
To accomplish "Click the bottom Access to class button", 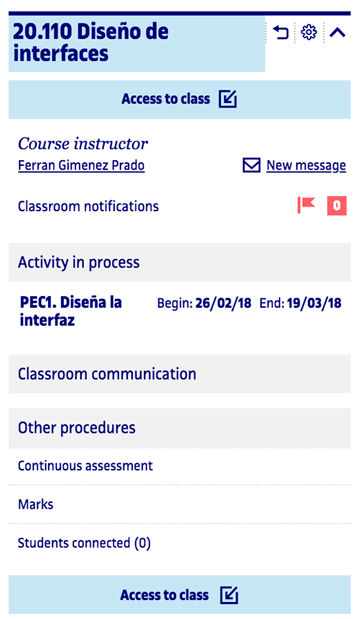I will pyautogui.click(x=180, y=595).
